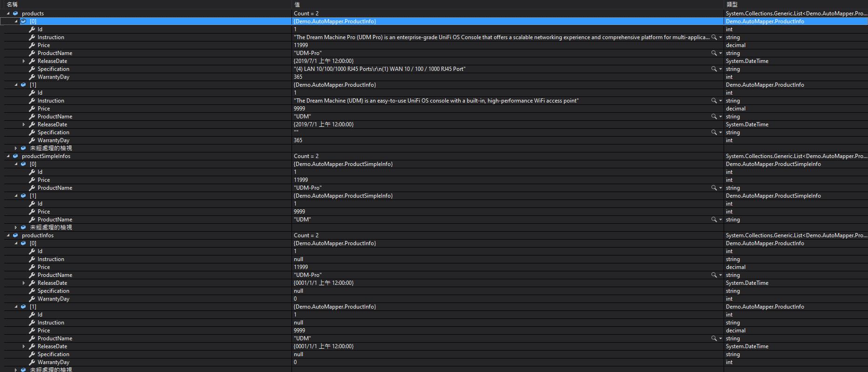Open magnifier for "The Dream Machine (UDM)" Instruction

point(714,101)
